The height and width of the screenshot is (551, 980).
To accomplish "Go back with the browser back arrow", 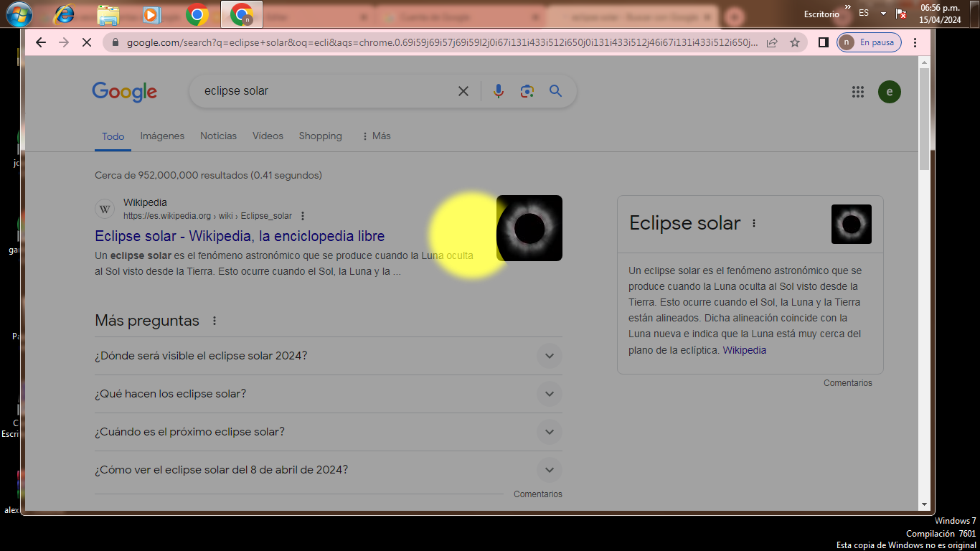I will point(41,42).
